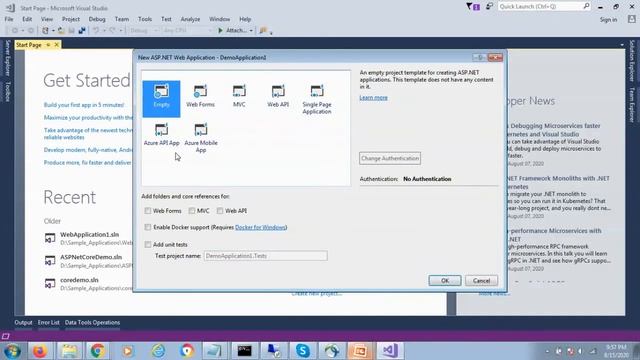
Task: Click the Find in Files toolbar icon
Action: point(263,31)
